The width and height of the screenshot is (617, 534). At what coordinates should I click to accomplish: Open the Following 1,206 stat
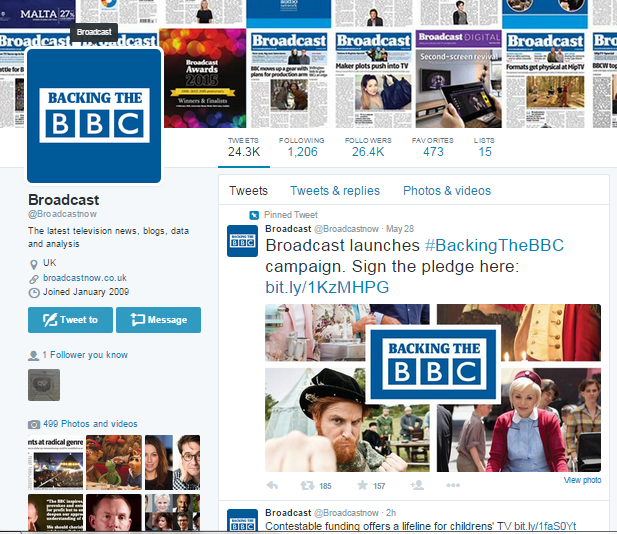coord(302,148)
